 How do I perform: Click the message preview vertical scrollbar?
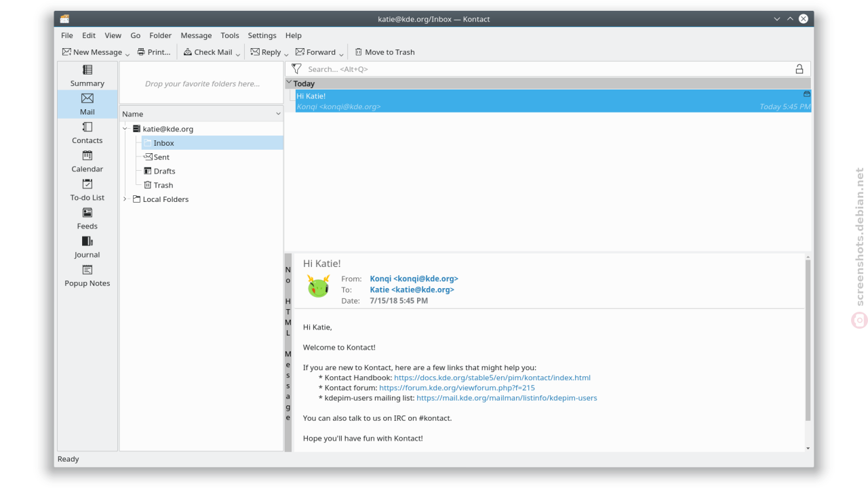(808, 340)
